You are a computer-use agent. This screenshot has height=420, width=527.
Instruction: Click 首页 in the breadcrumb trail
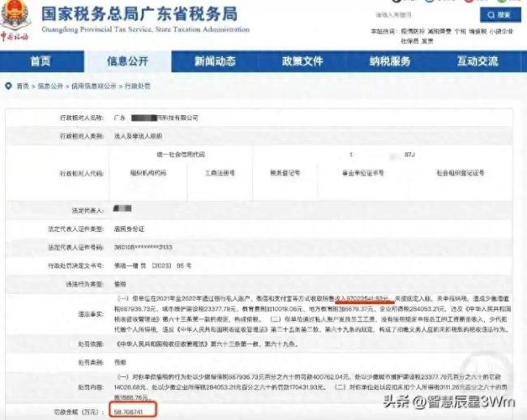pyautogui.click(x=22, y=85)
